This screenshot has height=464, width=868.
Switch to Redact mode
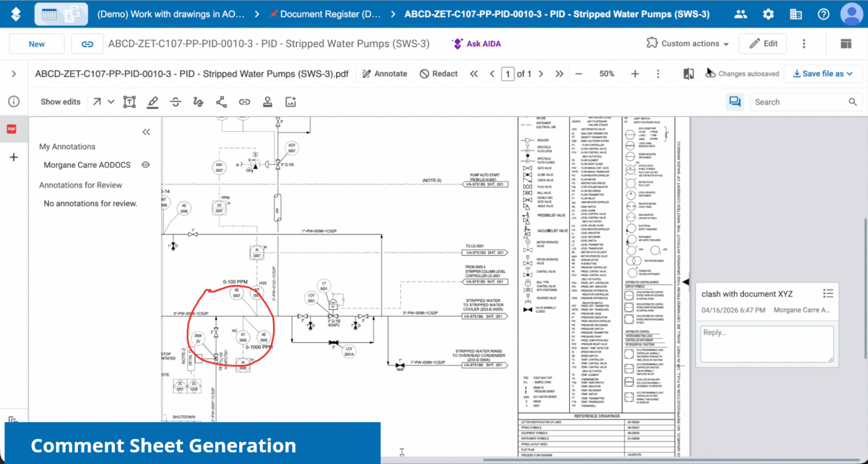click(439, 74)
